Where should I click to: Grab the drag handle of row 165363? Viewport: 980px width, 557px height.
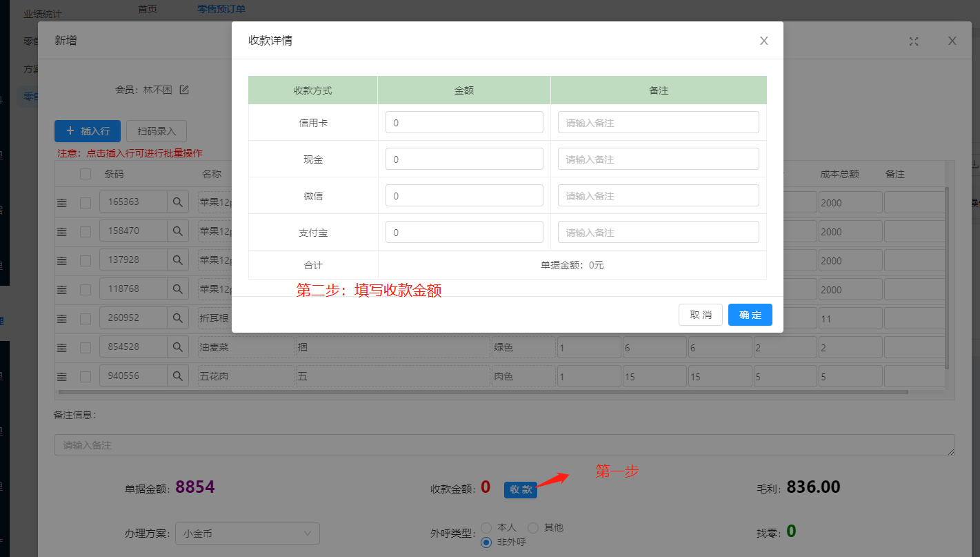[61, 203]
